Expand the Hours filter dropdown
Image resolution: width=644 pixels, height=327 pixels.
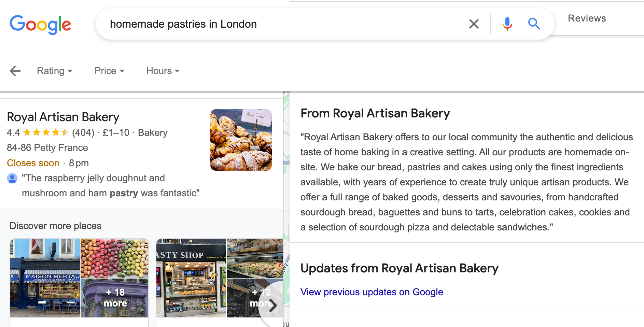(163, 71)
